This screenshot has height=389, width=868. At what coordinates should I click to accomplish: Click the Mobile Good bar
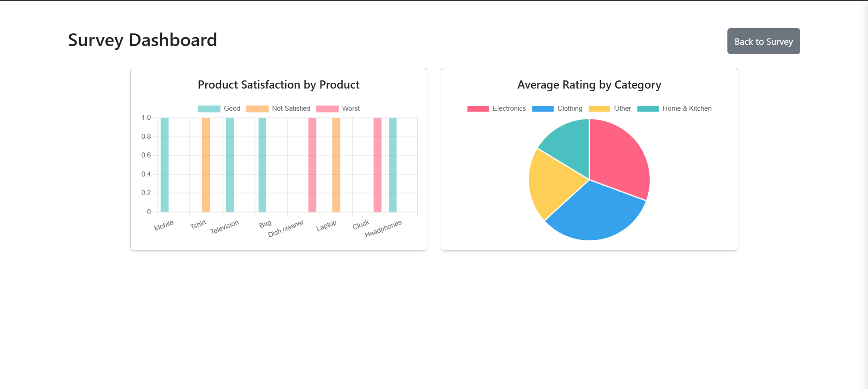coord(165,165)
